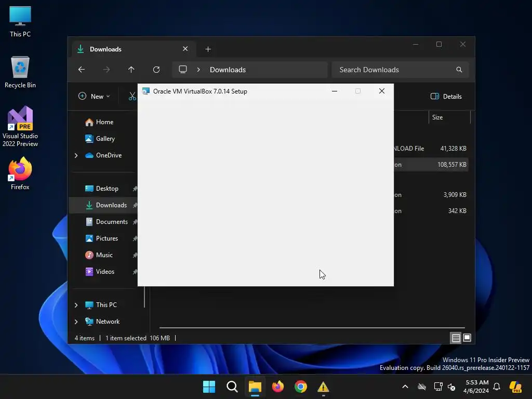
Task: Open the clock and date flyout
Action: (476, 387)
